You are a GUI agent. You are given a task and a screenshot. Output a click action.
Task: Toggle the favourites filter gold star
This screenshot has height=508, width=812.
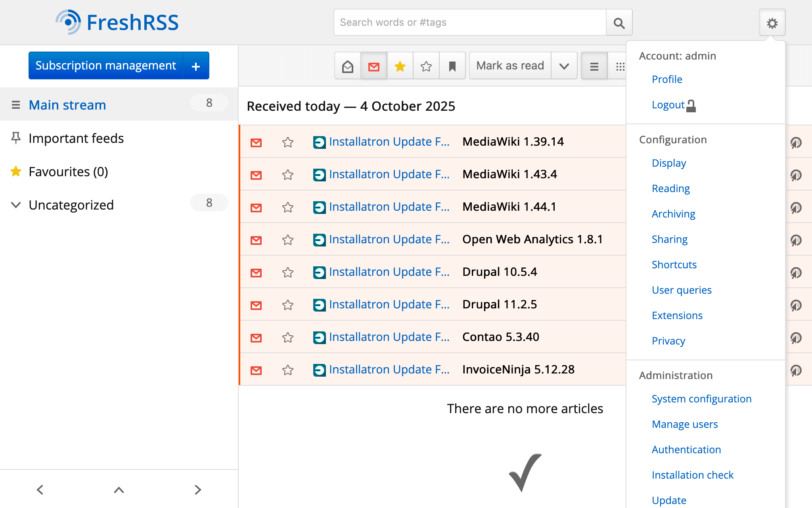(400, 66)
